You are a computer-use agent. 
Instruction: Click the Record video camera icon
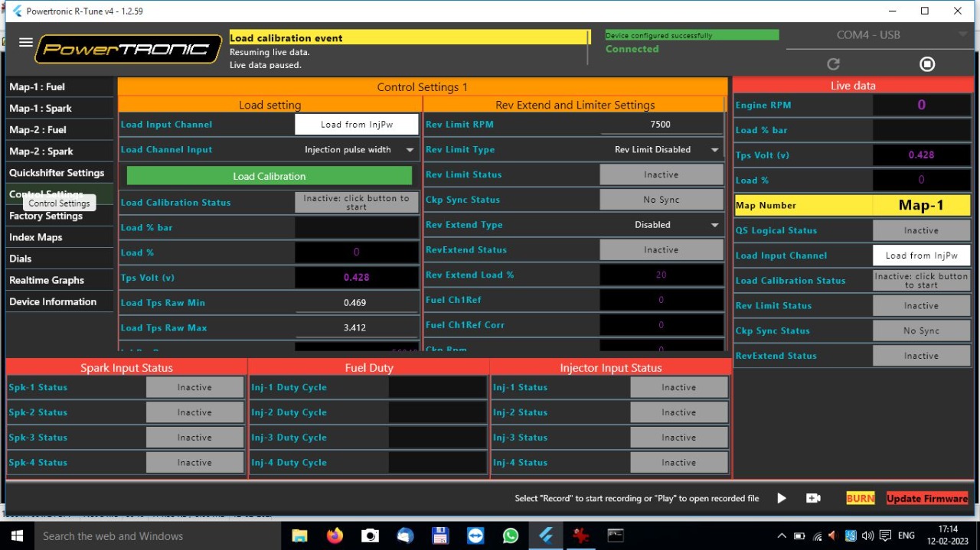(813, 498)
